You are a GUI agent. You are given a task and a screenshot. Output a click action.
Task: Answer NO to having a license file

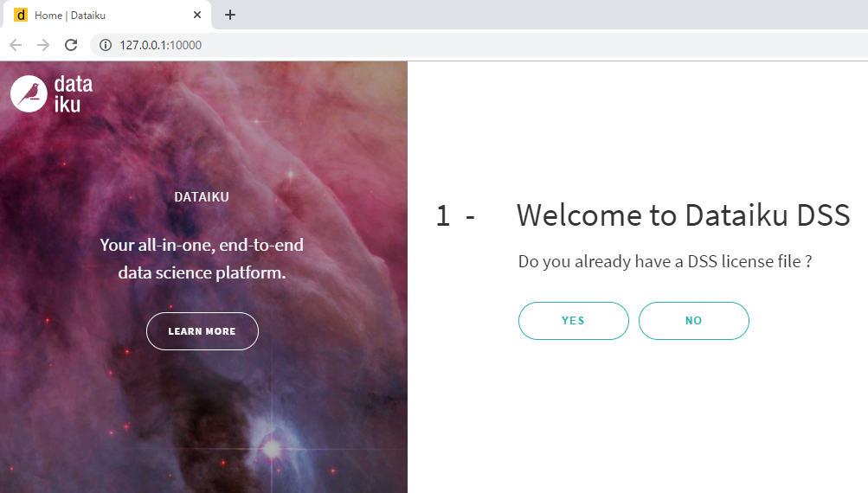point(694,320)
